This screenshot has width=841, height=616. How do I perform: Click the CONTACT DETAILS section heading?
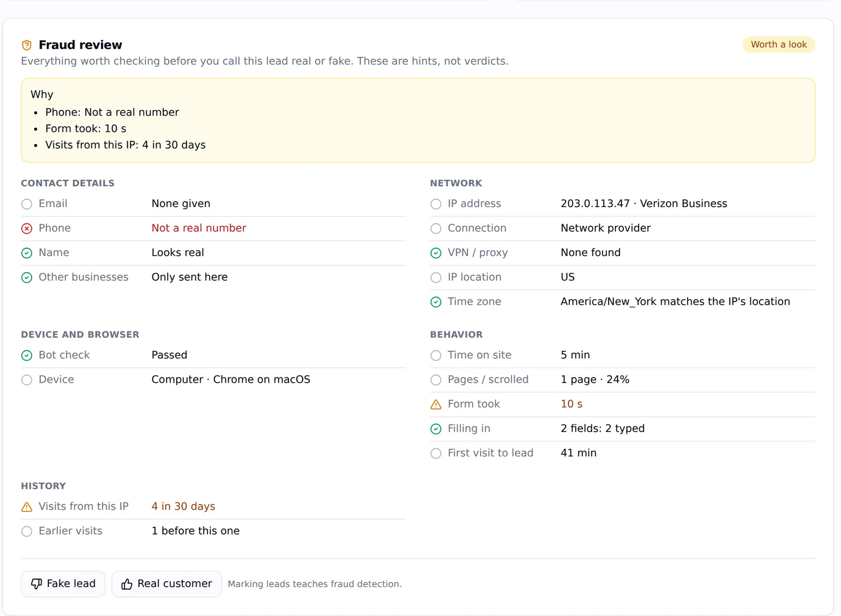[67, 183]
